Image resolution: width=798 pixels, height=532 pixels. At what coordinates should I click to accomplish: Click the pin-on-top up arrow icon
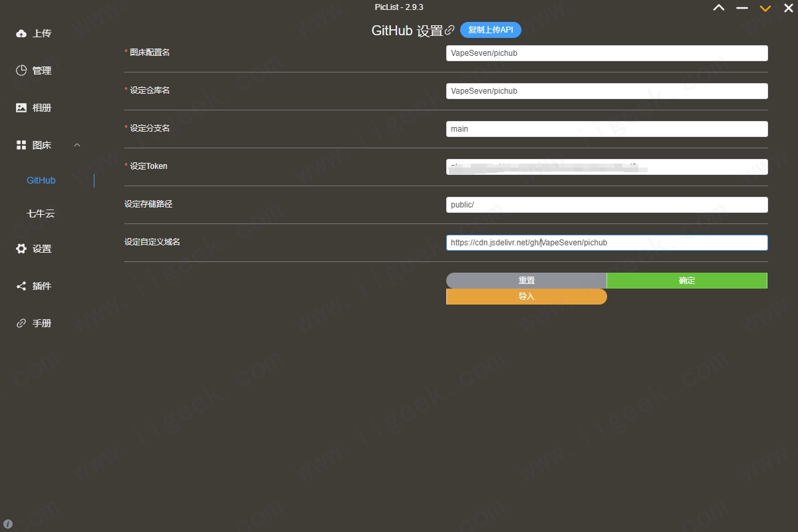click(x=719, y=8)
